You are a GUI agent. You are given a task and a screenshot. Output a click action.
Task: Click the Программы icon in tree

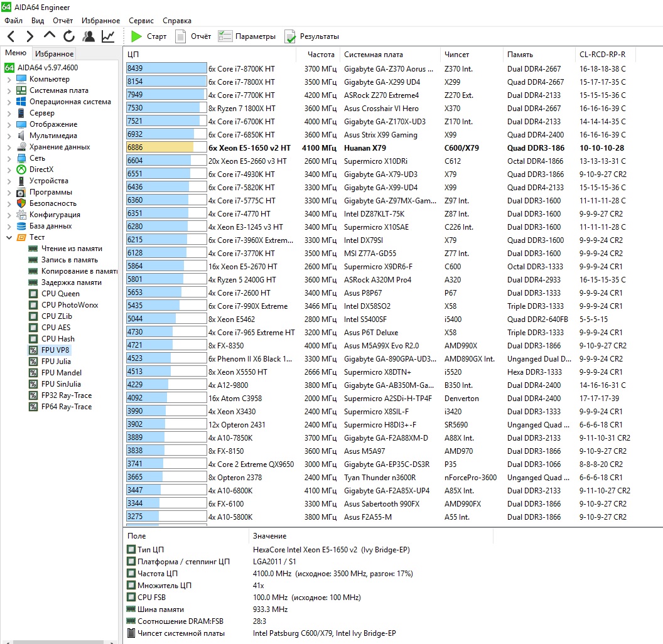pos(21,193)
